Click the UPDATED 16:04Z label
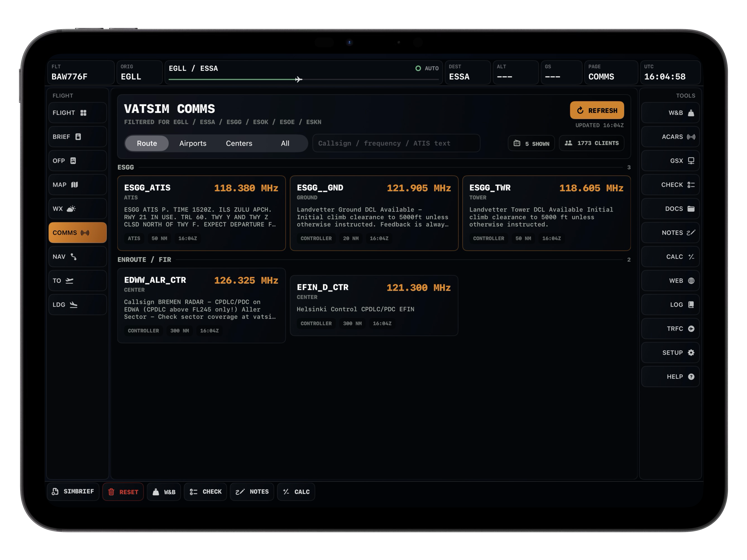Image resolution: width=747 pixels, height=560 pixels. [x=599, y=125]
